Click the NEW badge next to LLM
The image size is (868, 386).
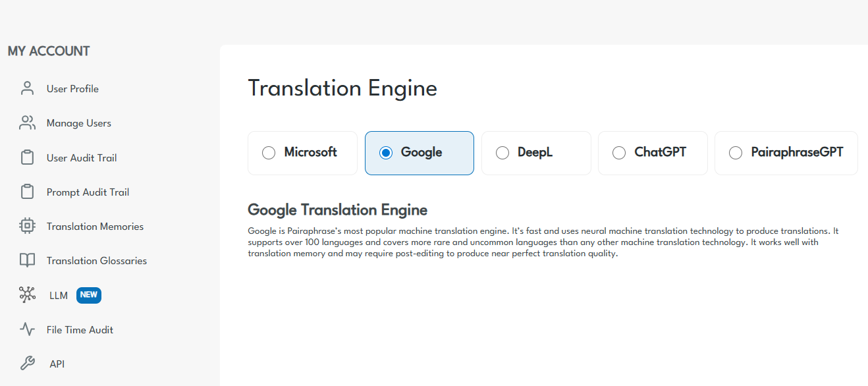point(88,294)
